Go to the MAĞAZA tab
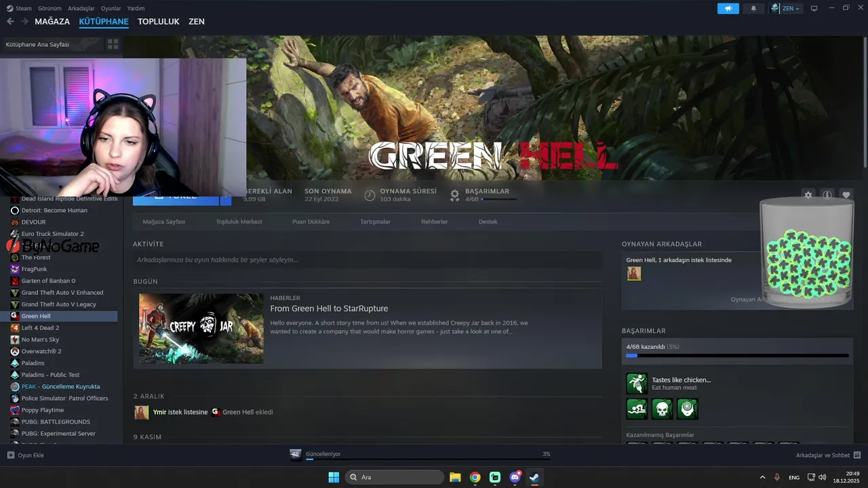The width and height of the screenshot is (868, 488). tap(52, 22)
